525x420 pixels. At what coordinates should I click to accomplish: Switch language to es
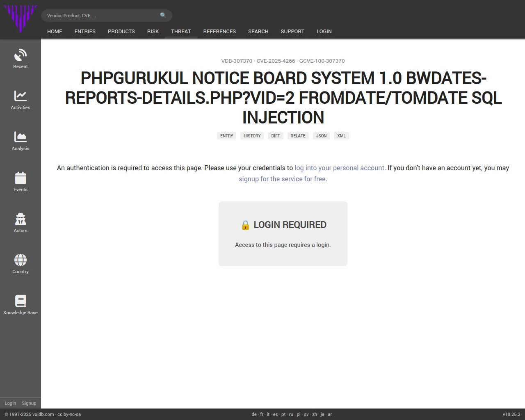click(x=275, y=414)
